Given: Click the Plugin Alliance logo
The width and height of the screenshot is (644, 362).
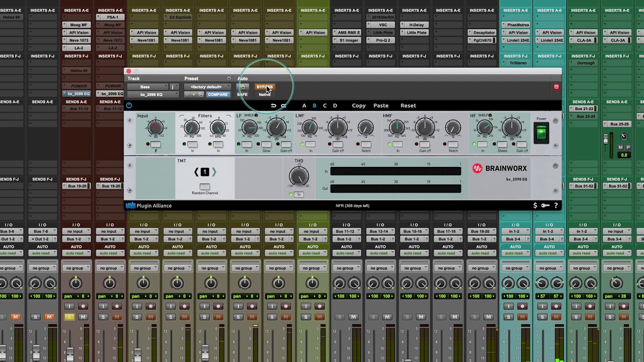Looking at the screenshot, I should tap(148, 206).
